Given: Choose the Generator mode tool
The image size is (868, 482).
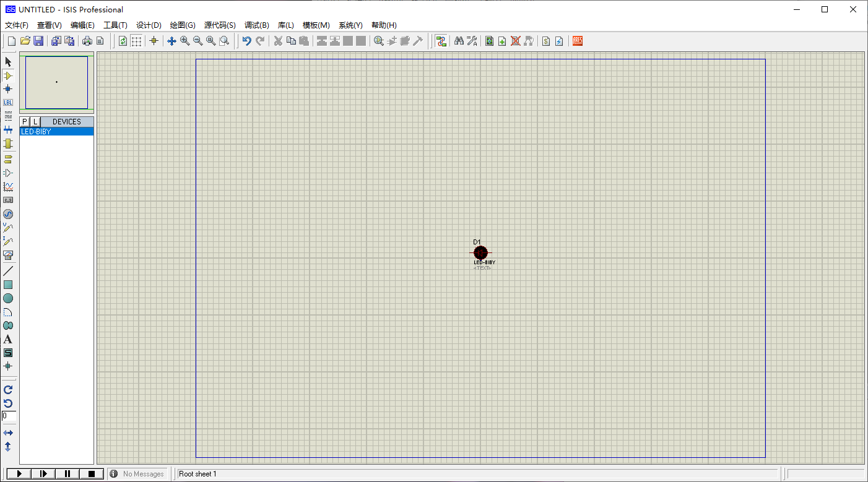Looking at the screenshot, I should coord(8,214).
